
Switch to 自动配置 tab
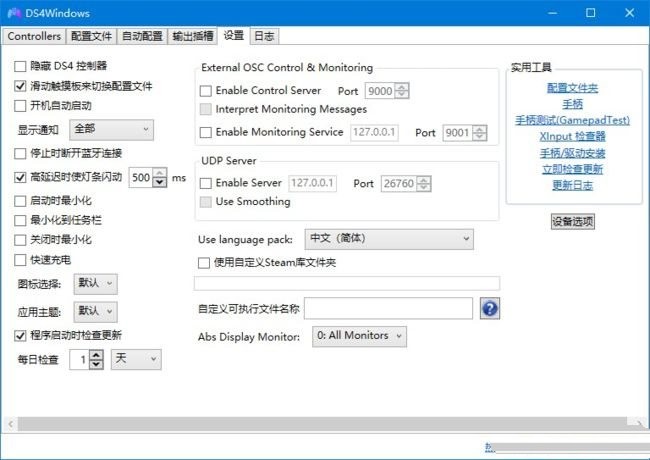click(142, 36)
